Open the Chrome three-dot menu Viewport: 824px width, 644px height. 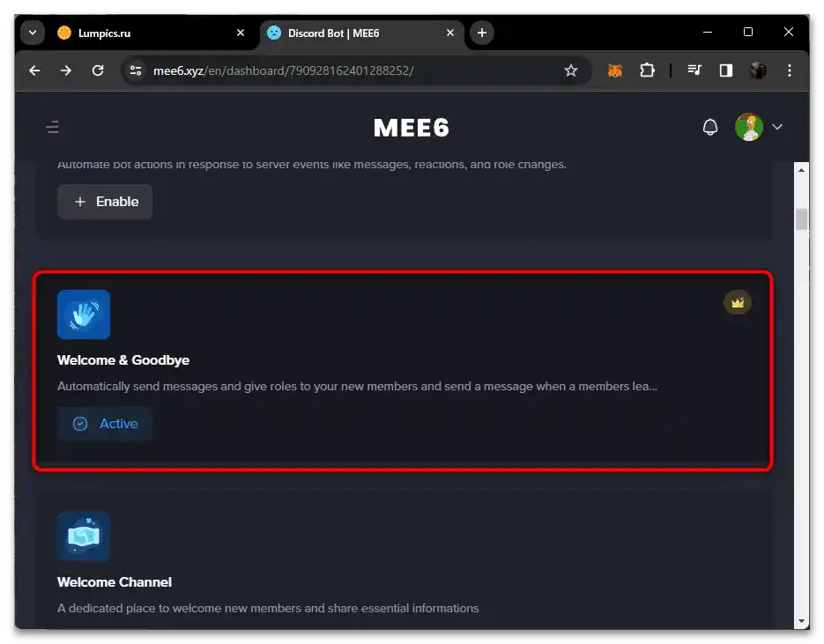pyautogui.click(x=789, y=70)
